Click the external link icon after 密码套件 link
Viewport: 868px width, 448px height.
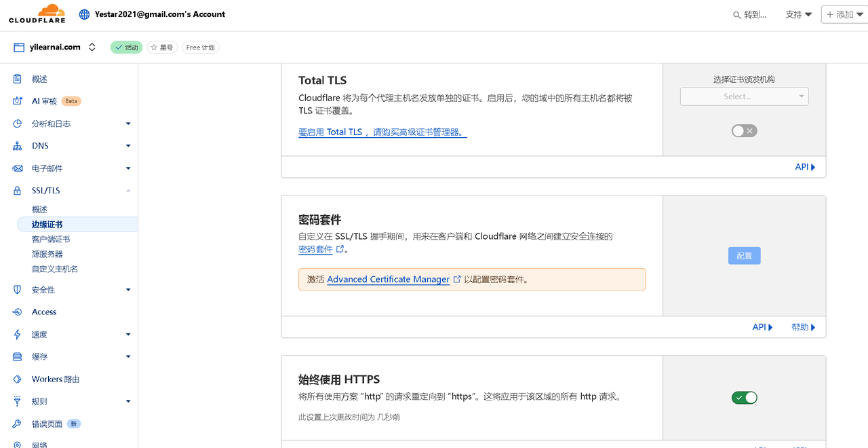[x=340, y=249]
